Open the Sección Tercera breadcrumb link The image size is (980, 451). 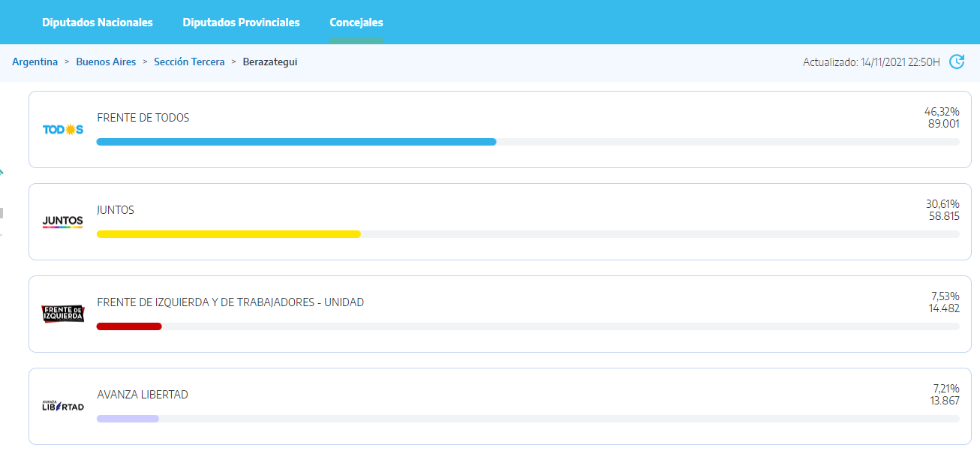[189, 62]
